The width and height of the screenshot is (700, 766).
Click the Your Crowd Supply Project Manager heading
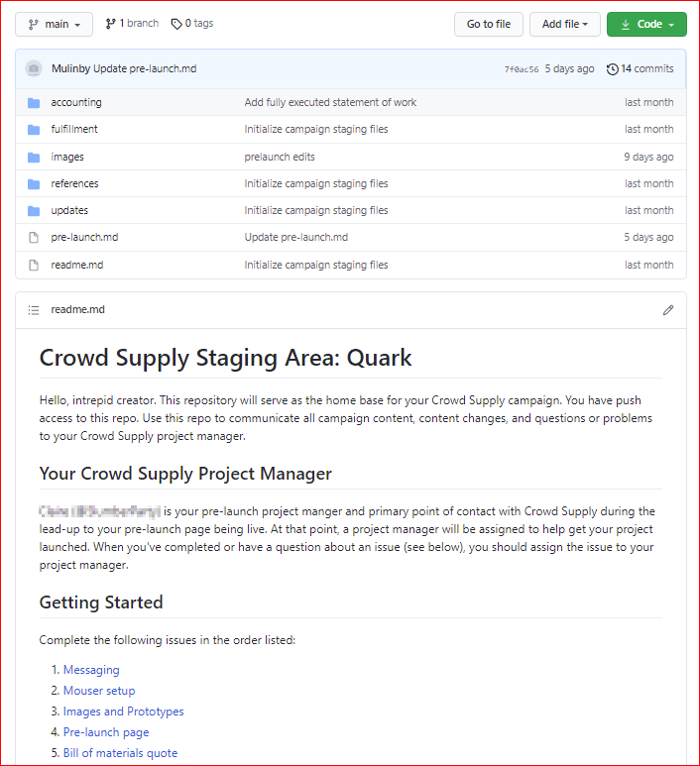point(185,474)
